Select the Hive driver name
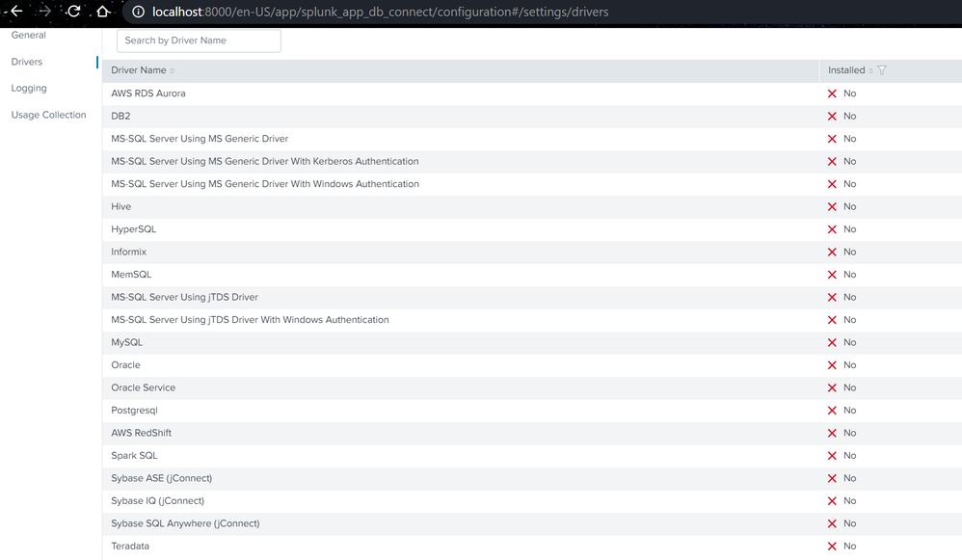Image resolution: width=962 pixels, height=560 pixels. [120, 206]
